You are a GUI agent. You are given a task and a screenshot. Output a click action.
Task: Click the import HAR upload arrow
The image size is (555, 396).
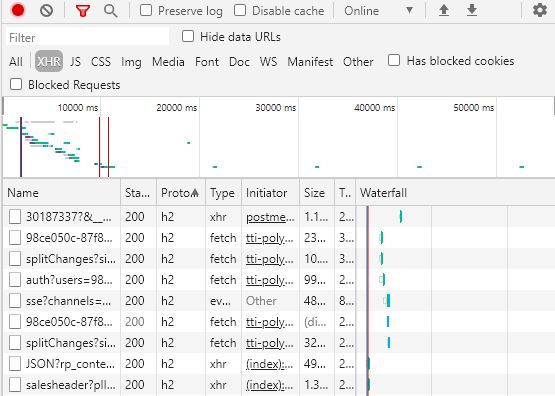click(x=444, y=10)
